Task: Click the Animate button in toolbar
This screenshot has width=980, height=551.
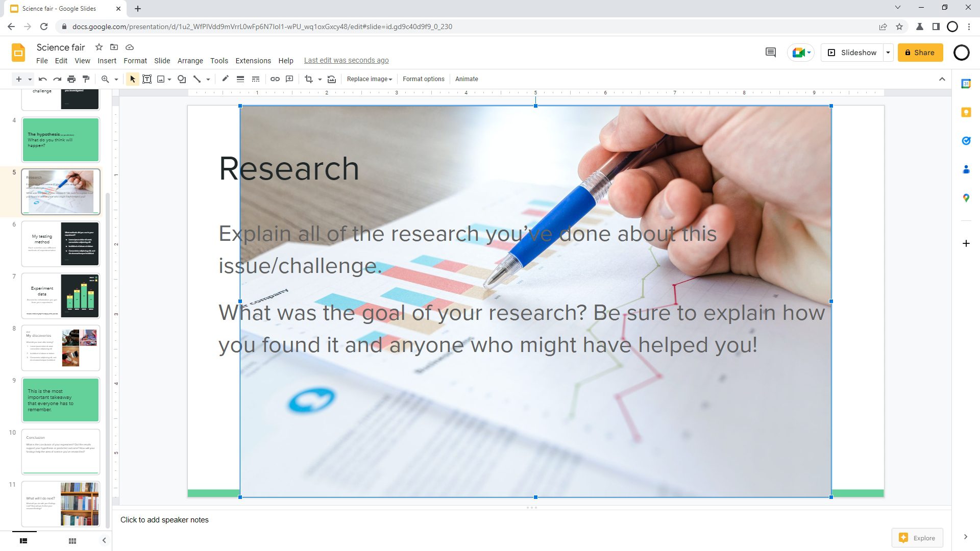Action: [467, 79]
